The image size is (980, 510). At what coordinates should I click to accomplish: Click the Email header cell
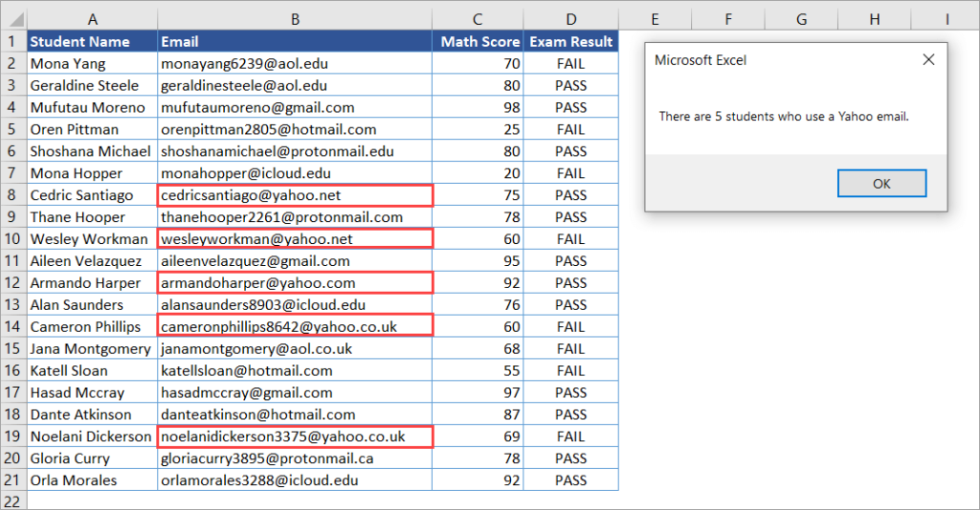(x=295, y=41)
